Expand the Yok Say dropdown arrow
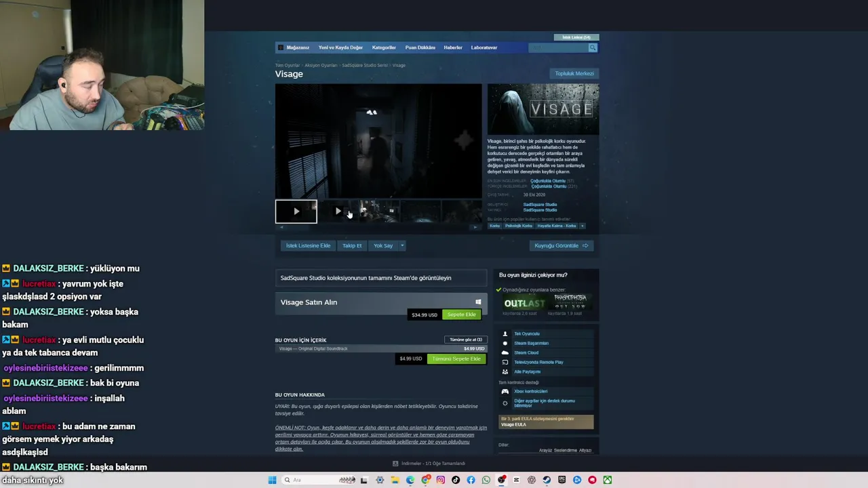Screen dimensions: 868x488 point(402,245)
